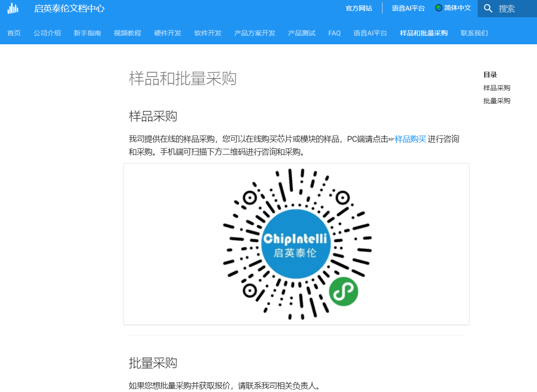Select the 软件开发 navigation tab
This screenshot has height=392, width=537.
(x=208, y=33)
